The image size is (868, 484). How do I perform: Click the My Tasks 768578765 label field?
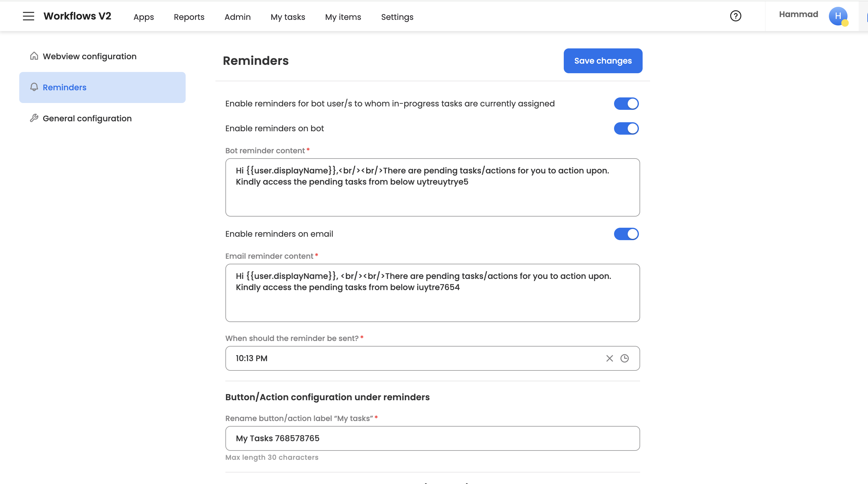[x=432, y=438]
